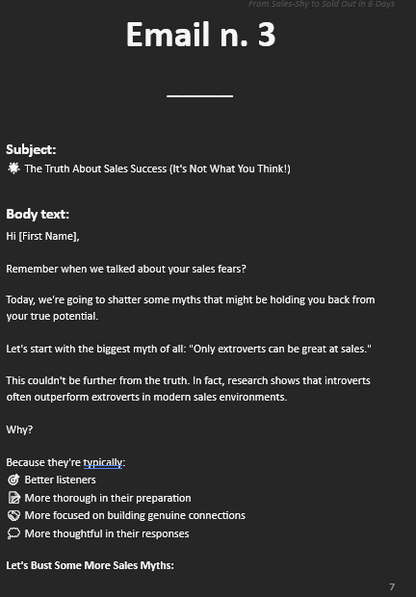
Task: Click the Email n. 3 title heading
Action: [x=201, y=35]
